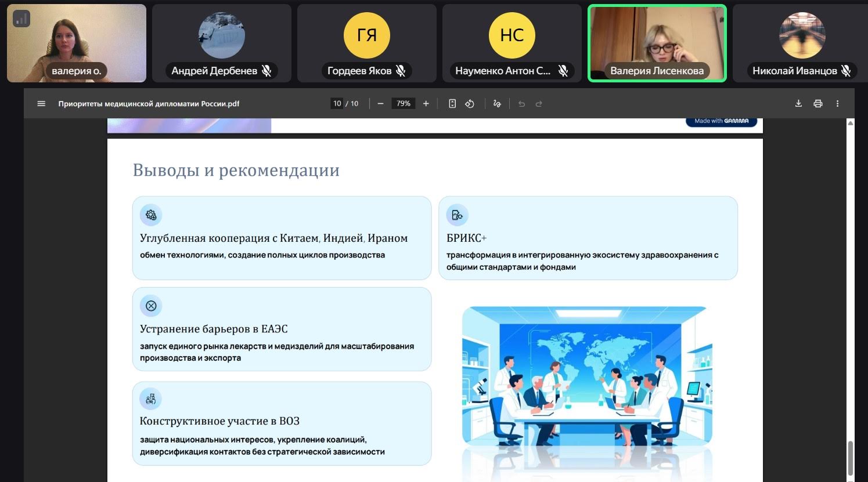Rotate the document counterclockwise
Image resolution: width=868 pixels, height=482 pixels.
[x=470, y=104]
